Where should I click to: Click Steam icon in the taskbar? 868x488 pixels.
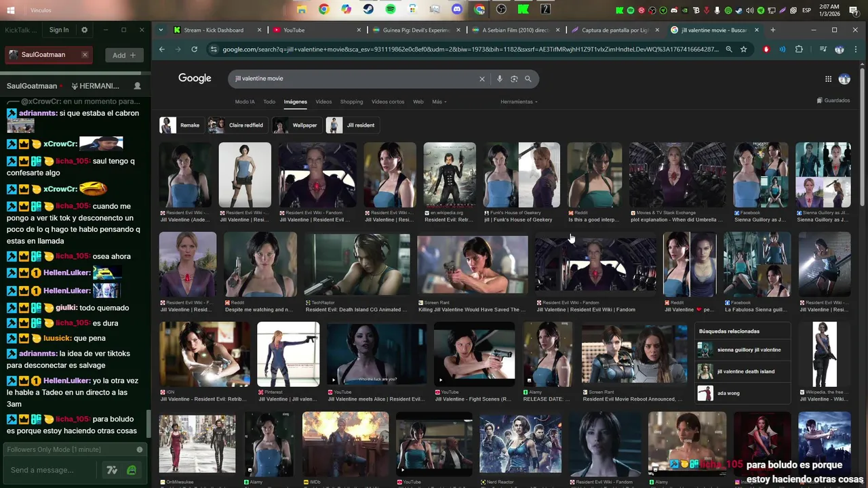pyautogui.click(x=368, y=9)
